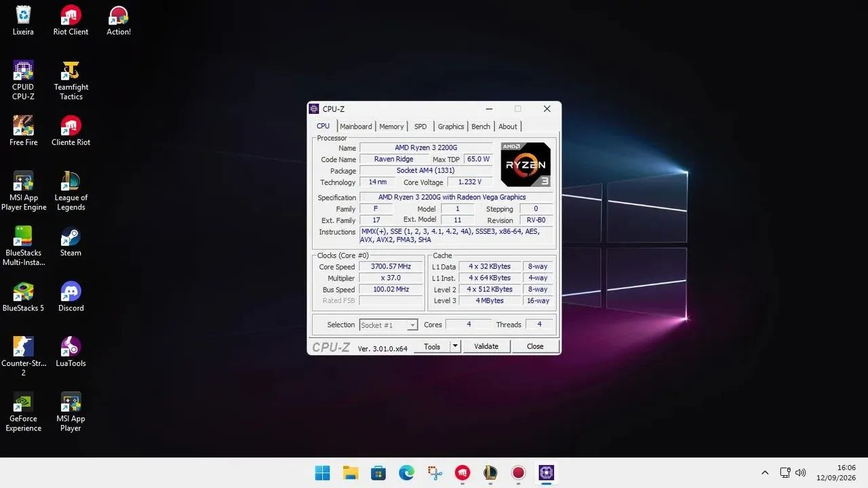Viewport: 868px width, 488px height.
Task: Open File Explorer from the taskbar
Action: click(x=351, y=472)
